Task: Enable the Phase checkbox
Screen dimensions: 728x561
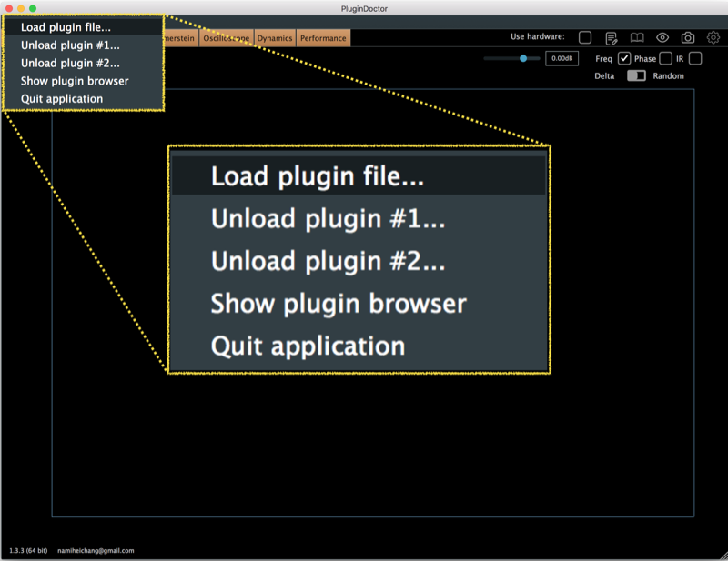Action: (x=666, y=58)
